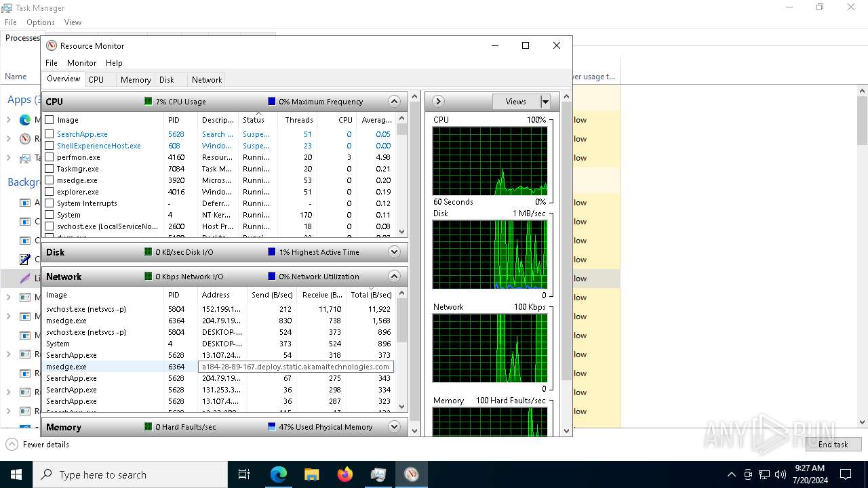868x488 pixels.
Task: Click the green CPU Usage indicator square
Action: (x=148, y=102)
